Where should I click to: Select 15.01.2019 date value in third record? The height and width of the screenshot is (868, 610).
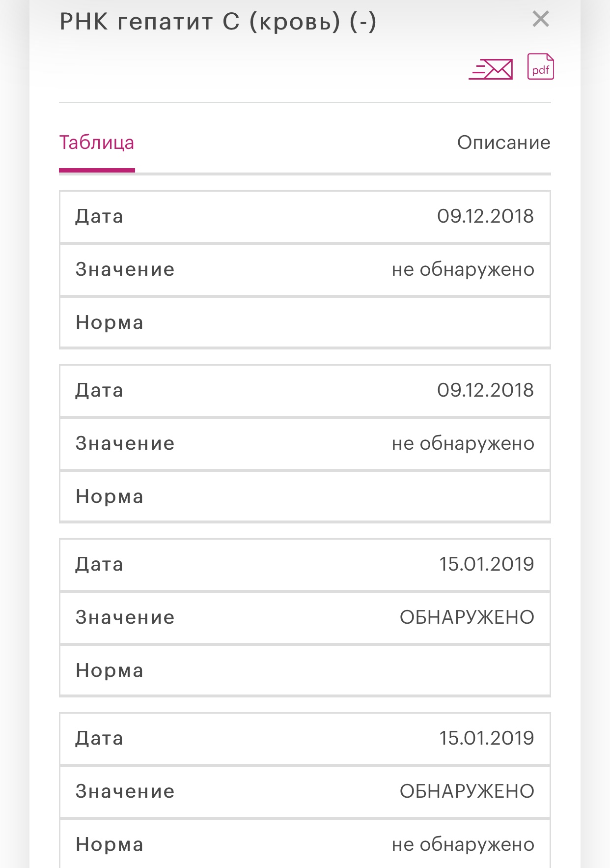coord(486,565)
